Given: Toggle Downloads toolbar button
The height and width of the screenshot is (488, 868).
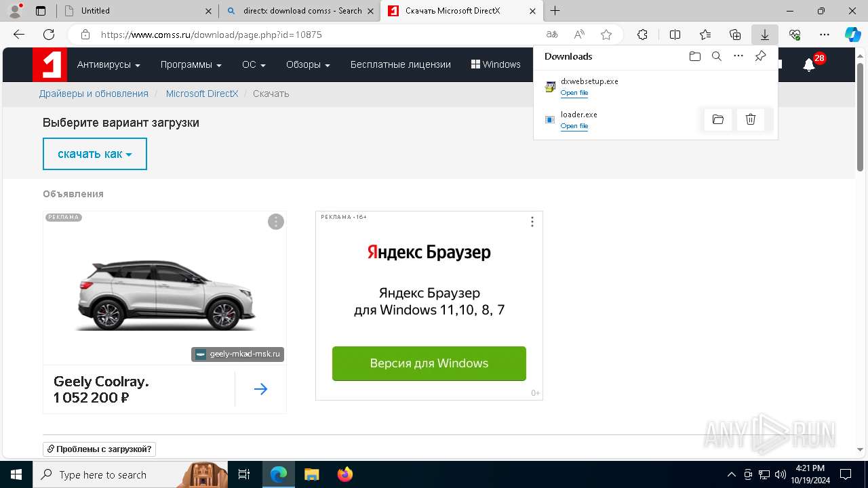Looking at the screenshot, I should 765,35.
